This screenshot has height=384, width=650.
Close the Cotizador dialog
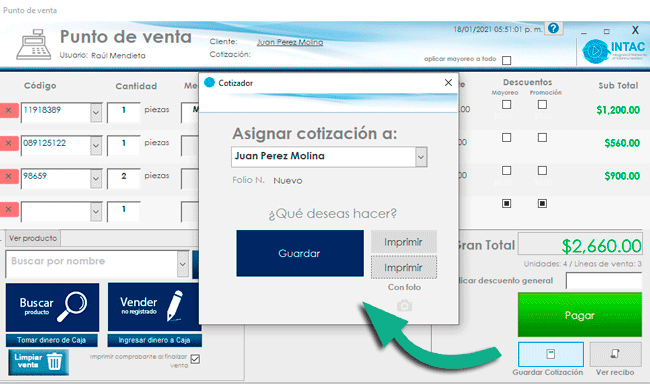tap(448, 83)
